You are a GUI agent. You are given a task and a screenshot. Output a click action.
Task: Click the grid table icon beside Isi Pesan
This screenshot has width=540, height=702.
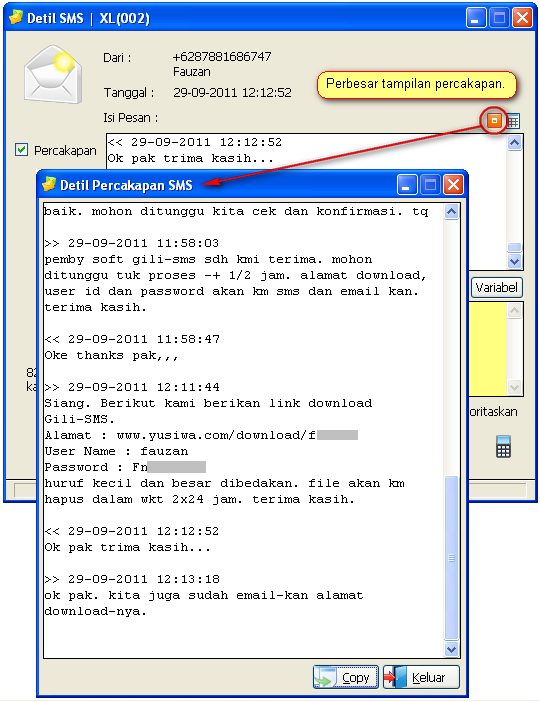[x=513, y=121]
